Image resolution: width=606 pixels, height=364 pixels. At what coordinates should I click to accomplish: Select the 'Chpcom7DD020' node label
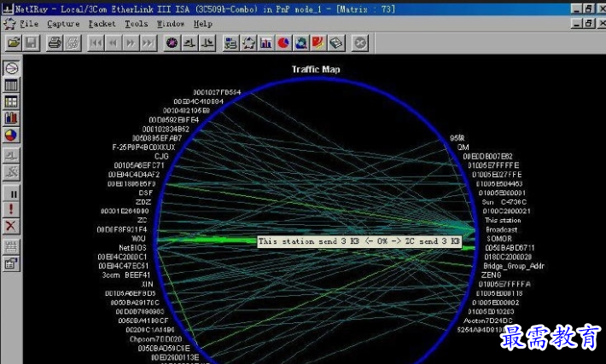155,339
